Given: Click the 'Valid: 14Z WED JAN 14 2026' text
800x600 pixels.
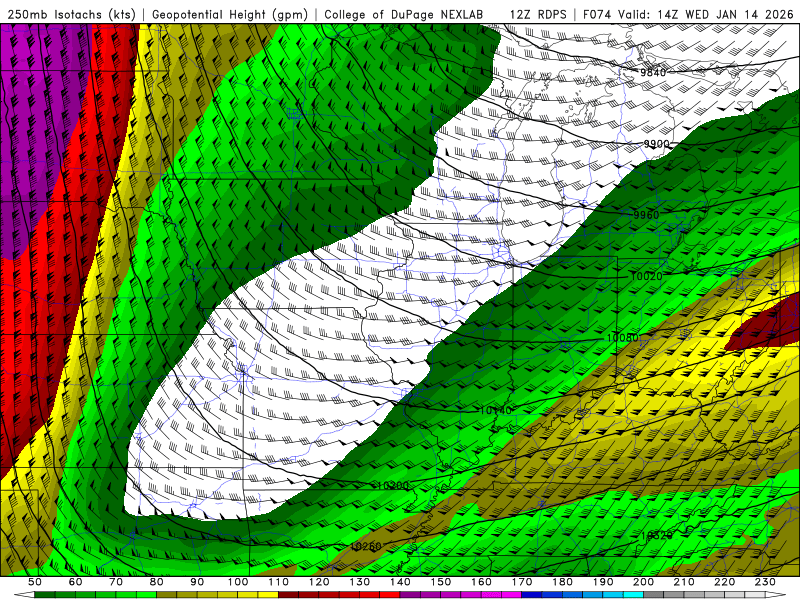Looking at the screenshot, I should pos(706,15).
